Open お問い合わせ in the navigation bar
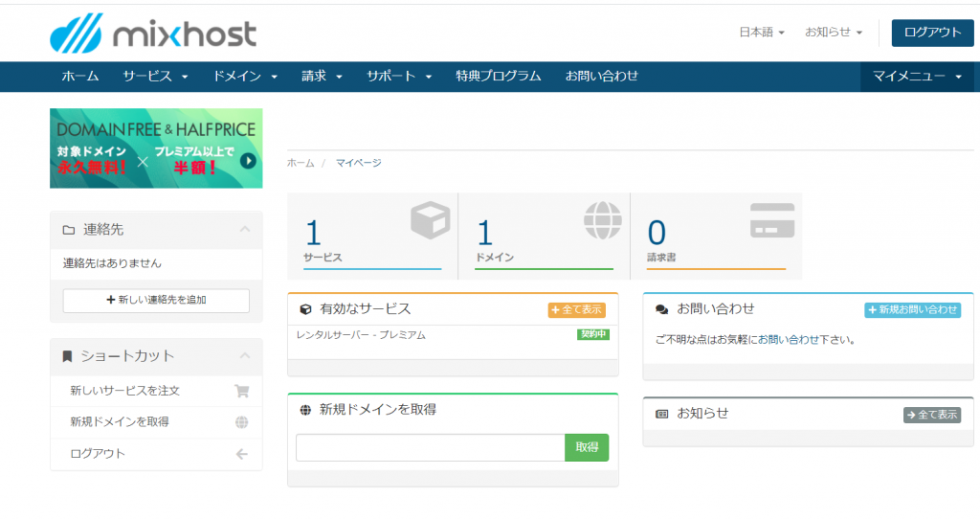This screenshot has width=980, height=520. coord(601,77)
